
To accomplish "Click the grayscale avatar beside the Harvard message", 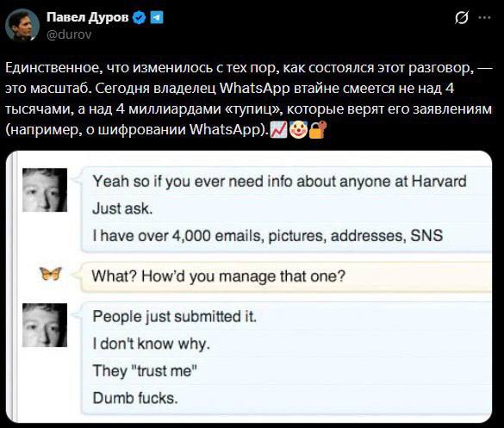I will click(45, 190).
